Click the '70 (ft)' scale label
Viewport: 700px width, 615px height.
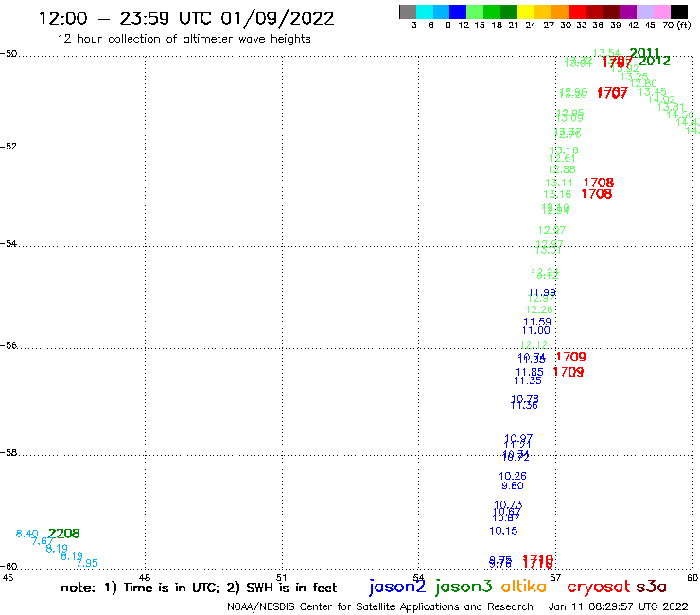point(676,25)
